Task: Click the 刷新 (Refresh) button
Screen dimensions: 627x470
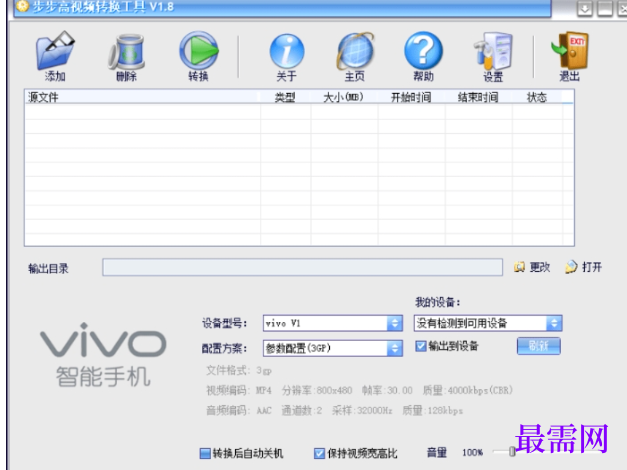Action: coord(539,346)
